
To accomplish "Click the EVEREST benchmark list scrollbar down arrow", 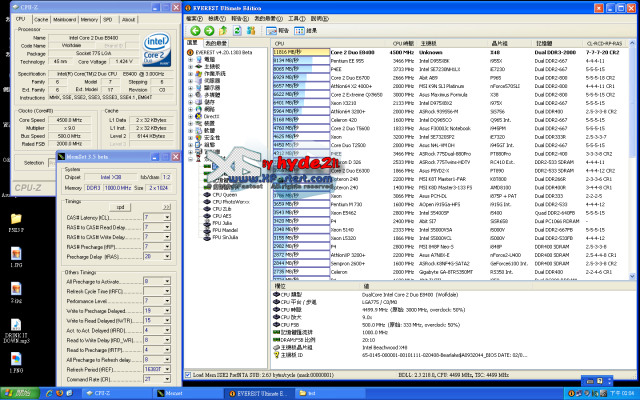I will pyautogui.click(x=632, y=276).
